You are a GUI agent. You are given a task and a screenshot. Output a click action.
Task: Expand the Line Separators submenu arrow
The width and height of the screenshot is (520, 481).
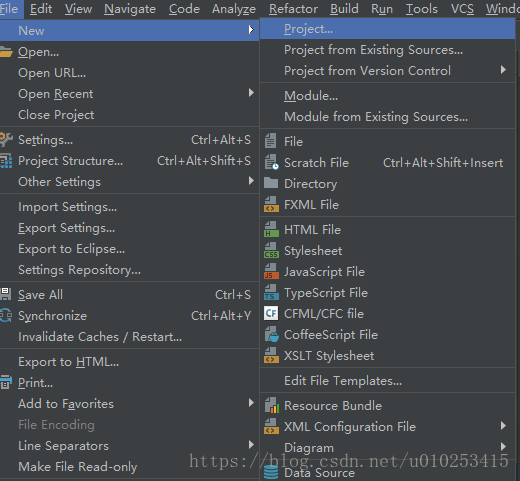click(251, 445)
